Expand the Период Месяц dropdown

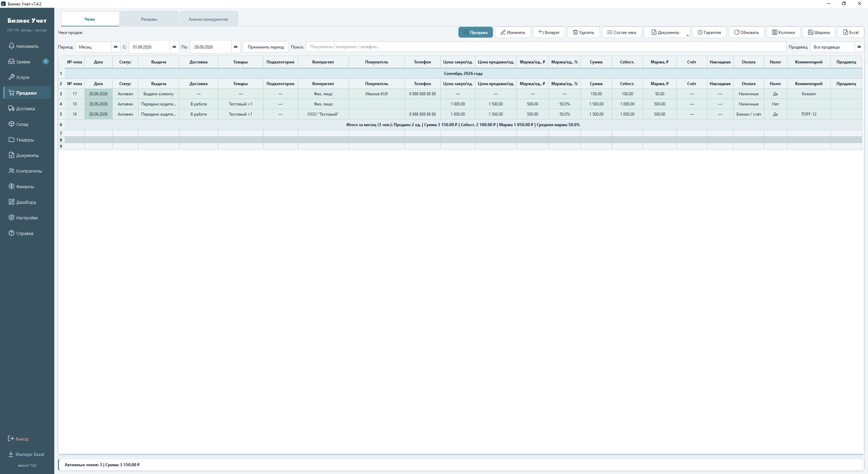(116, 47)
